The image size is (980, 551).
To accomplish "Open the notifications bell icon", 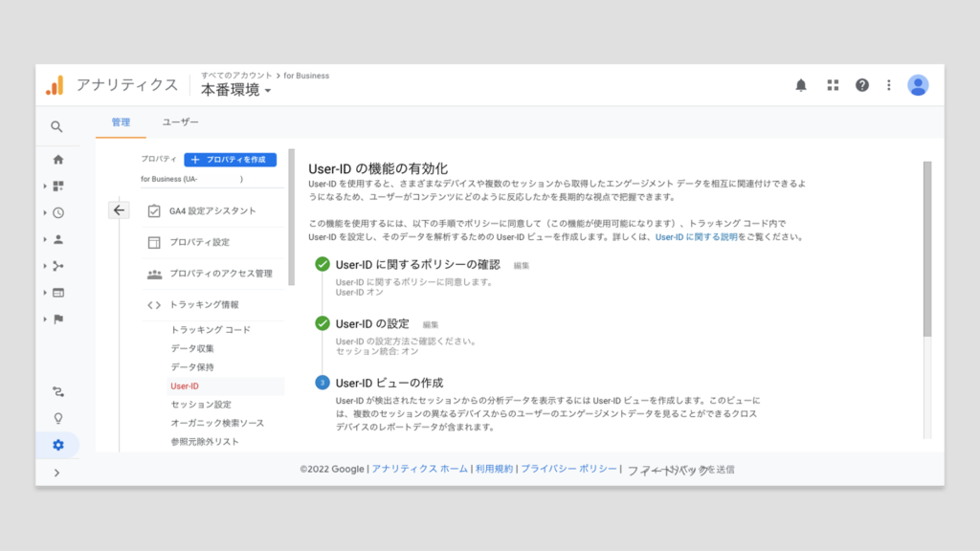I will [801, 85].
